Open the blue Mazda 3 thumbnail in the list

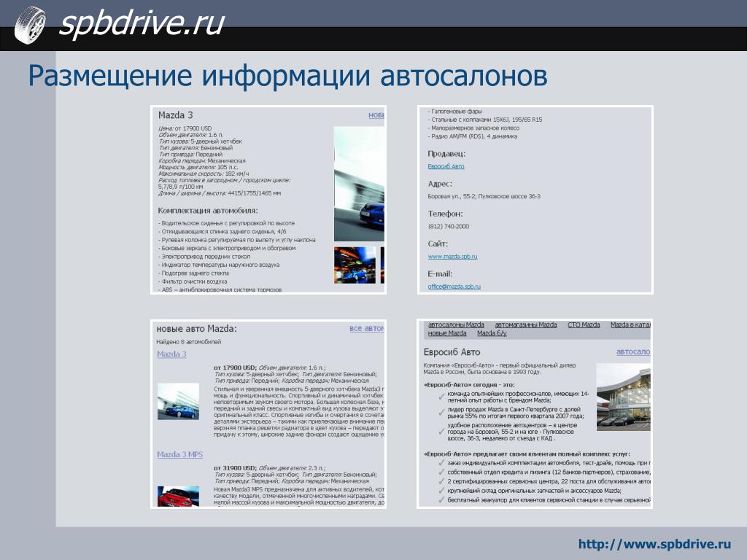click(x=178, y=402)
